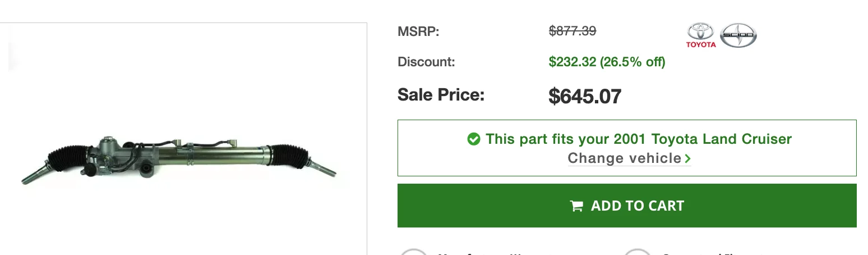Open the Change vehicle link
This screenshot has height=255, width=868.
[x=624, y=158]
